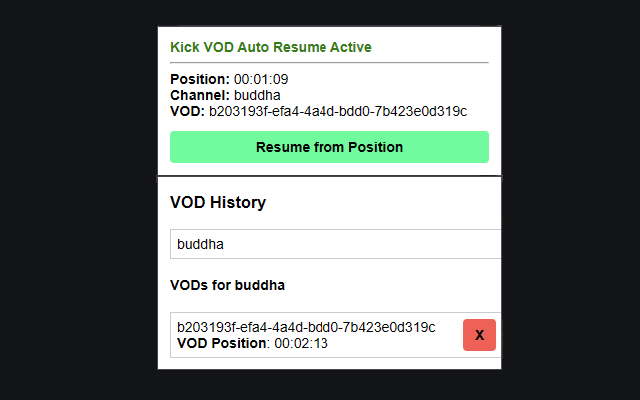Viewport: 640px width, 400px height.
Task: Click the Resume from Position button
Action: click(x=329, y=147)
